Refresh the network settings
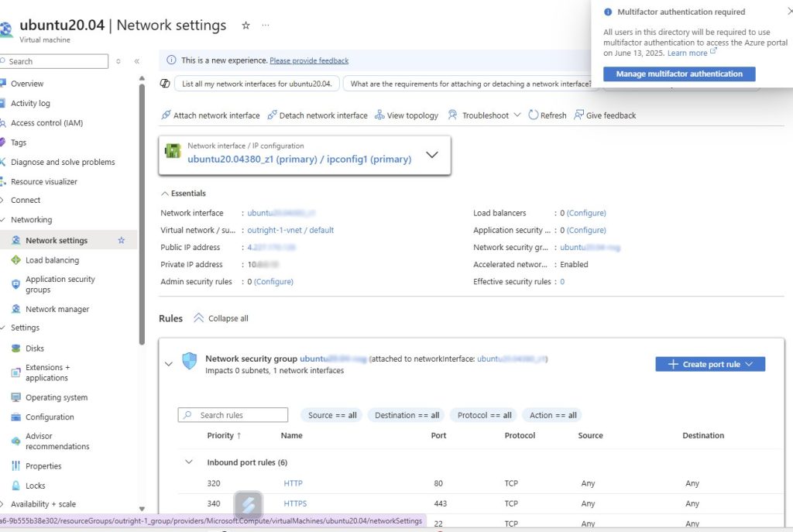793x532 pixels. click(548, 115)
